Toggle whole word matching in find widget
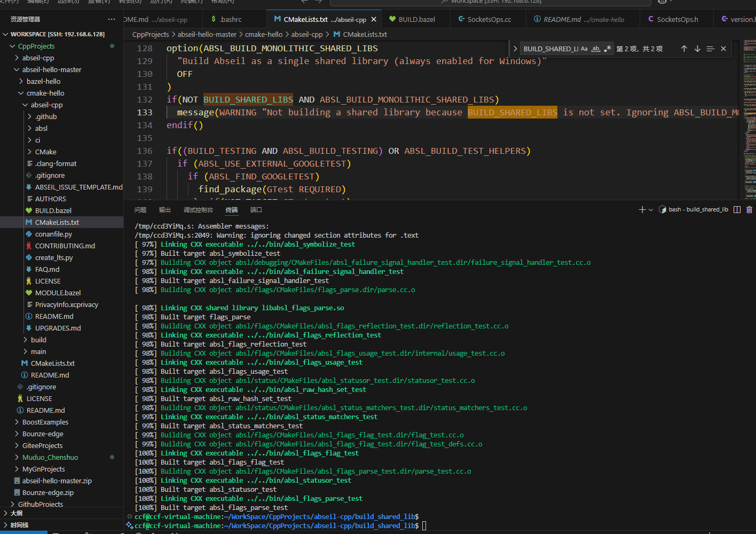 coord(596,49)
